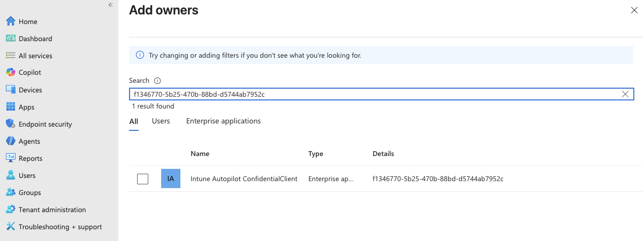
Task: Click the Endpoint security shield icon
Action: point(10,124)
